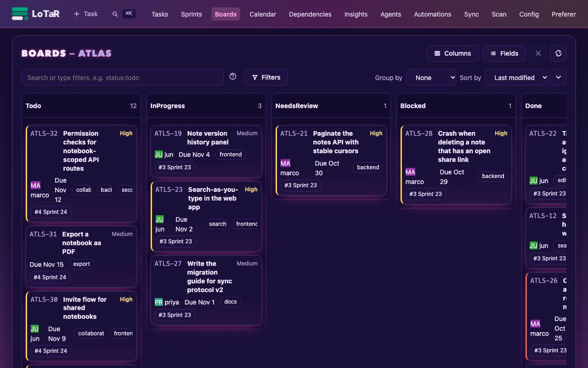Viewport: 588px width, 368px height.
Task: Open the Tasks tab
Action: click(160, 14)
